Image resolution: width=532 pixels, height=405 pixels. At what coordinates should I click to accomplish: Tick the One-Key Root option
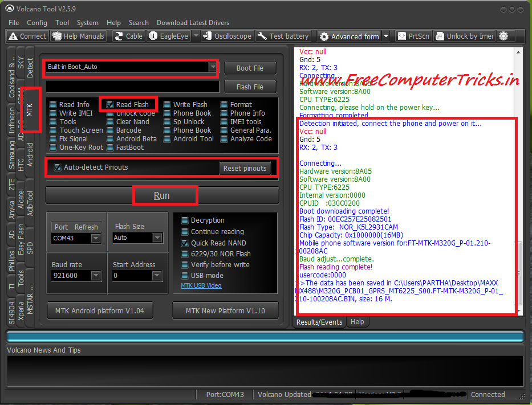click(53, 148)
